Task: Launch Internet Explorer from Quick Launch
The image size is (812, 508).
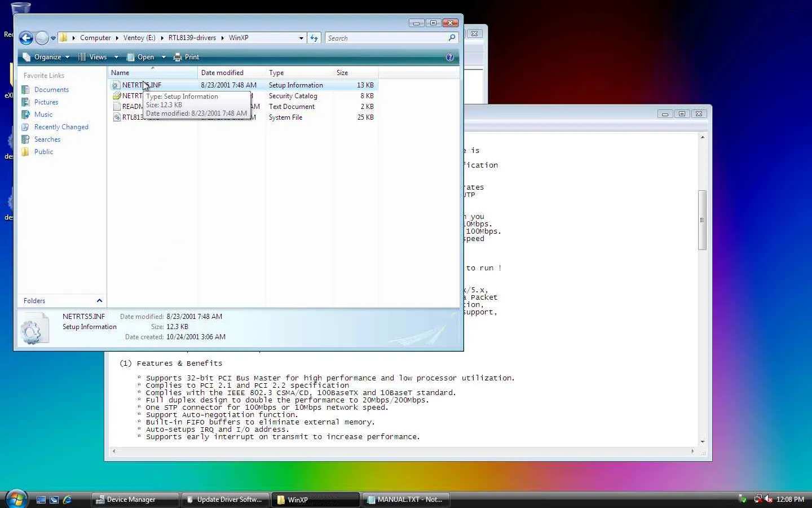Action: (x=67, y=500)
